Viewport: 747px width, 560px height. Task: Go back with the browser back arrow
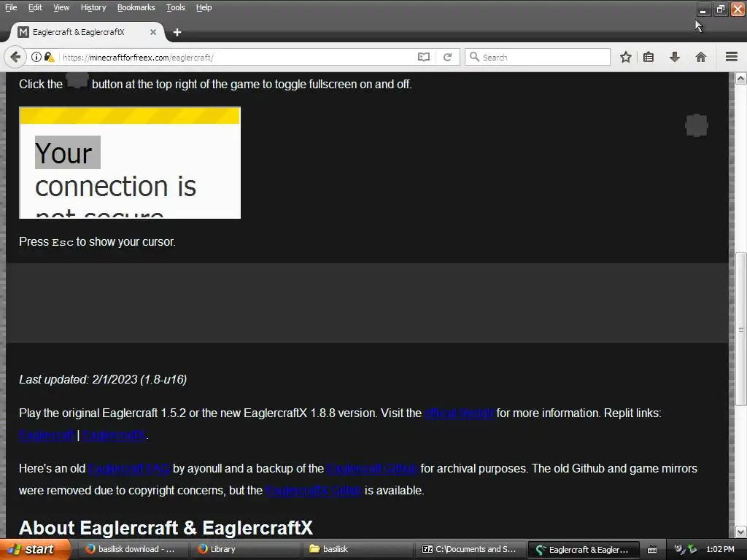(15, 57)
